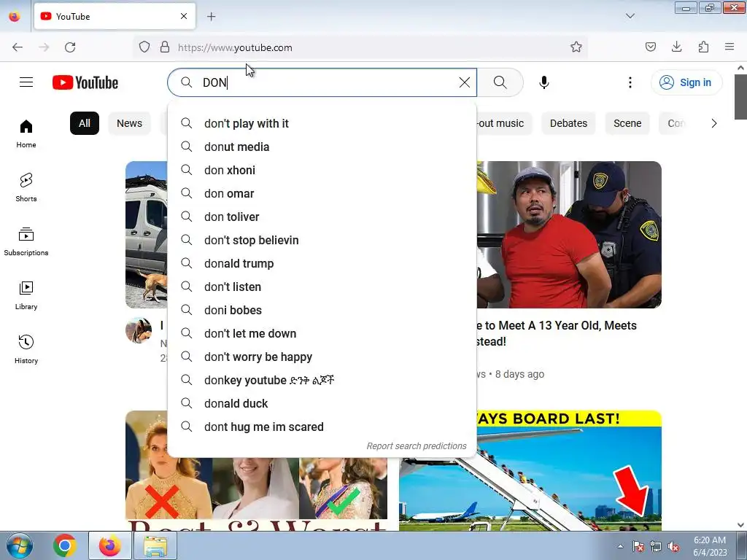Click the Sign in button
The height and width of the screenshot is (560, 747).
686,82
